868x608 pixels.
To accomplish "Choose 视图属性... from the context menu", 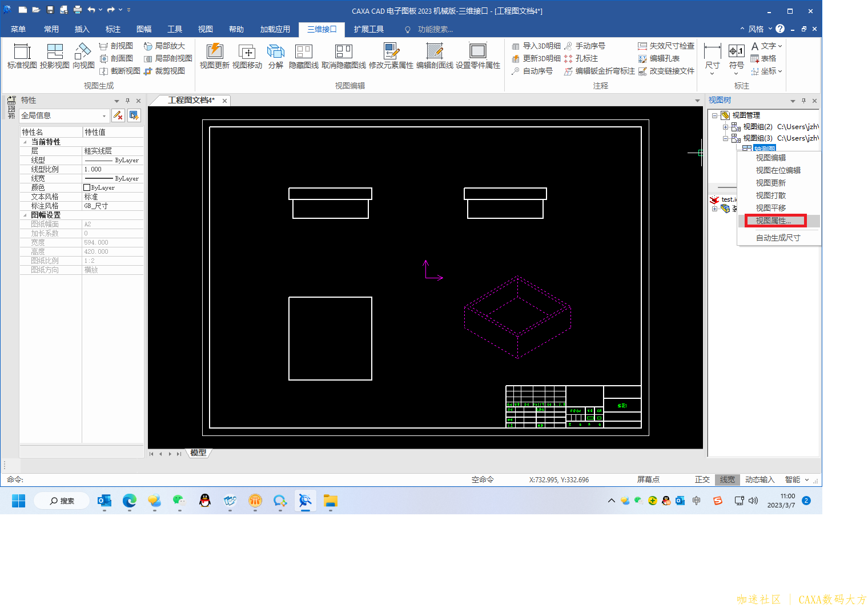I will [773, 221].
